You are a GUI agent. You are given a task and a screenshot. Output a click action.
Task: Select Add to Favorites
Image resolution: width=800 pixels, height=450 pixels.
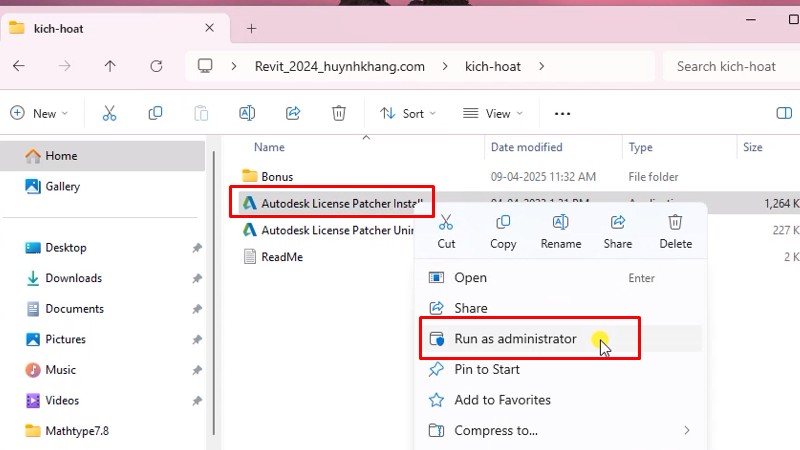[560, 400]
